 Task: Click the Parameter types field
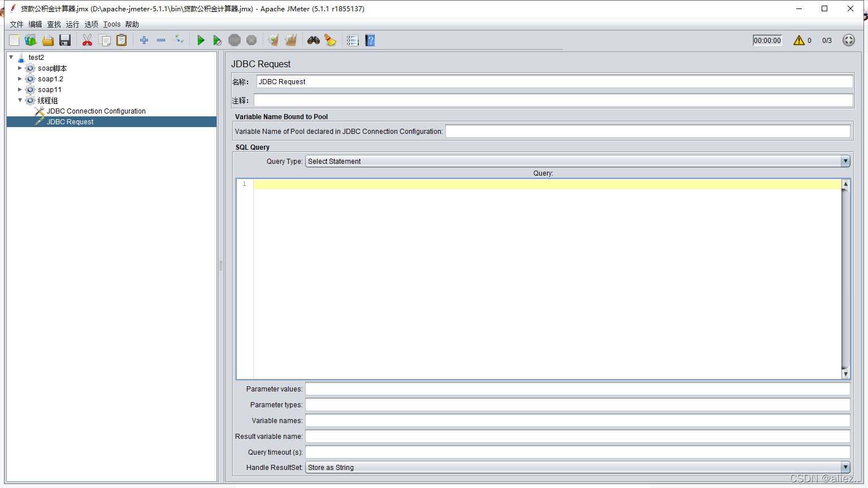(x=578, y=404)
